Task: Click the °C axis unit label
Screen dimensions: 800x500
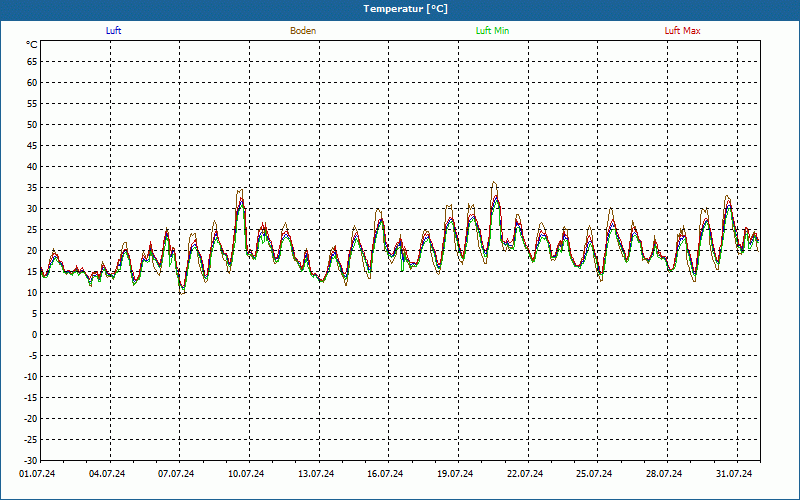Action: [x=32, y=45]
